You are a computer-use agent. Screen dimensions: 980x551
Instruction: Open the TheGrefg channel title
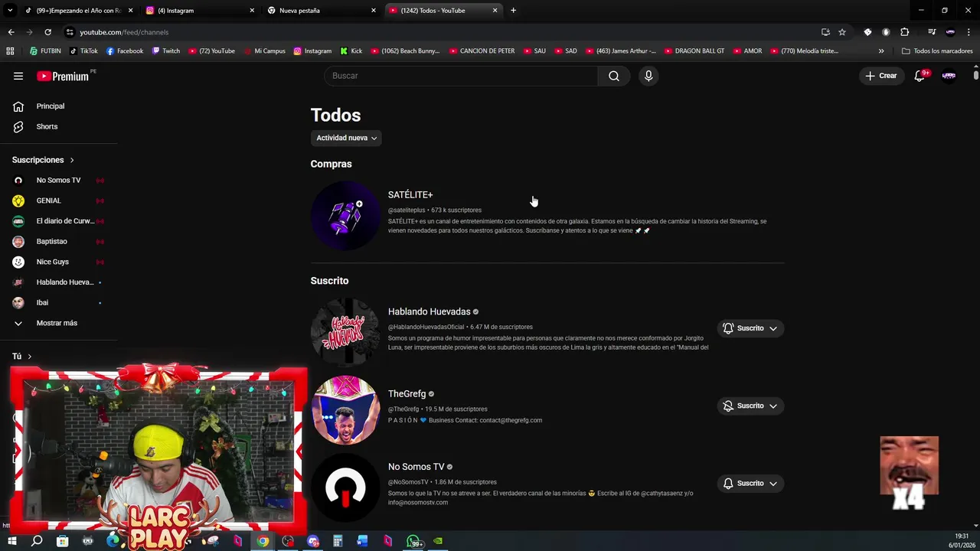click(x=407, y=394)
